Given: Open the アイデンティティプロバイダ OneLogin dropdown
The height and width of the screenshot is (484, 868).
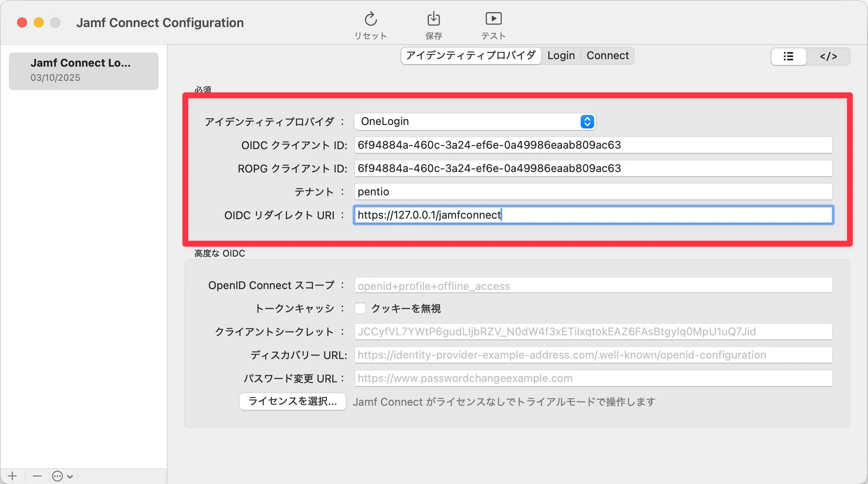Looking at the screenshot, I should [475, 121].
